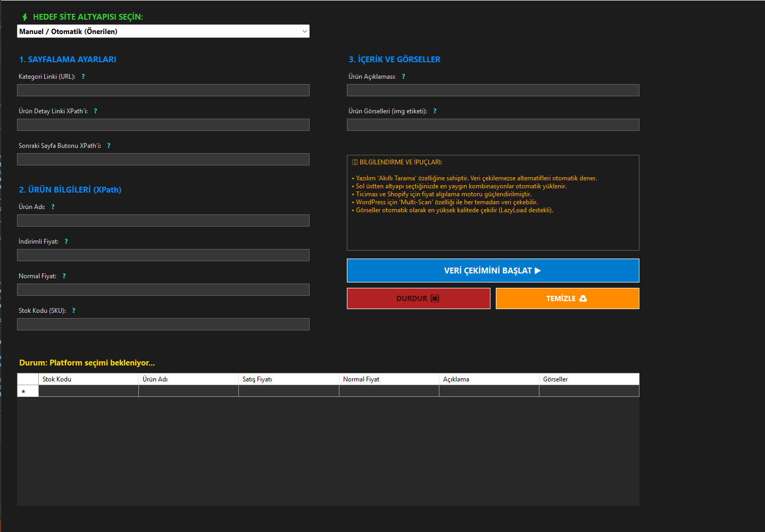
Task: Focus the Stok Kodu (SKU) input field
Action: 163,325
